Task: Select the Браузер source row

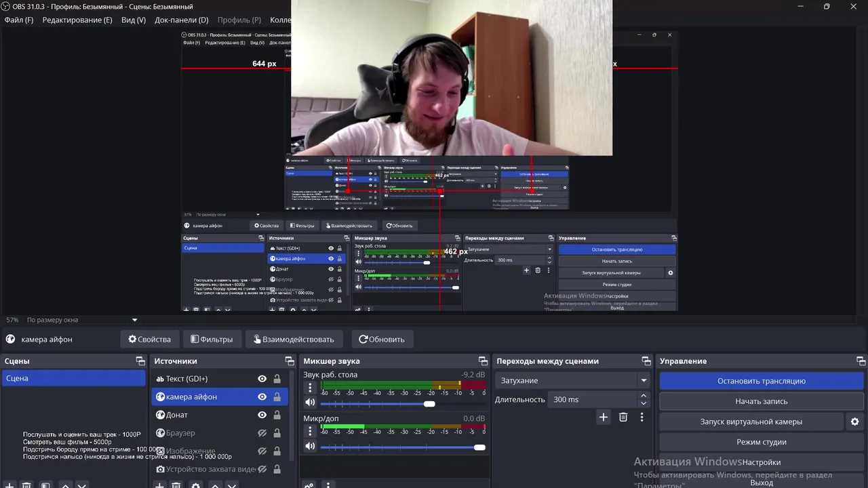Action: coord(220,433)
